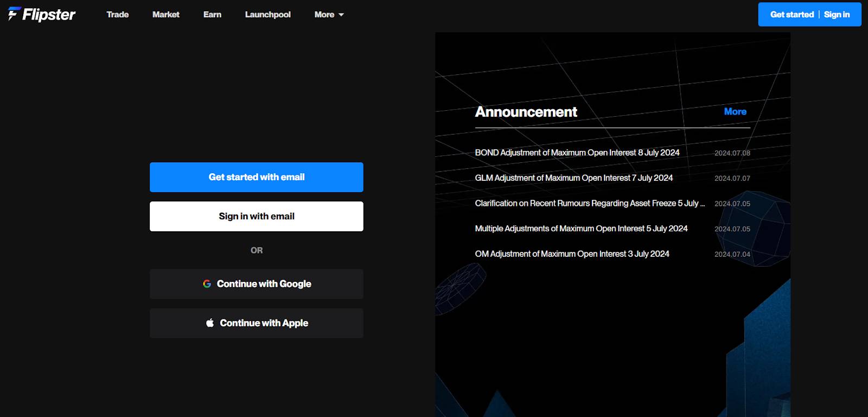
Task: Go to the Earn section
Action: (x=212, y=15)
